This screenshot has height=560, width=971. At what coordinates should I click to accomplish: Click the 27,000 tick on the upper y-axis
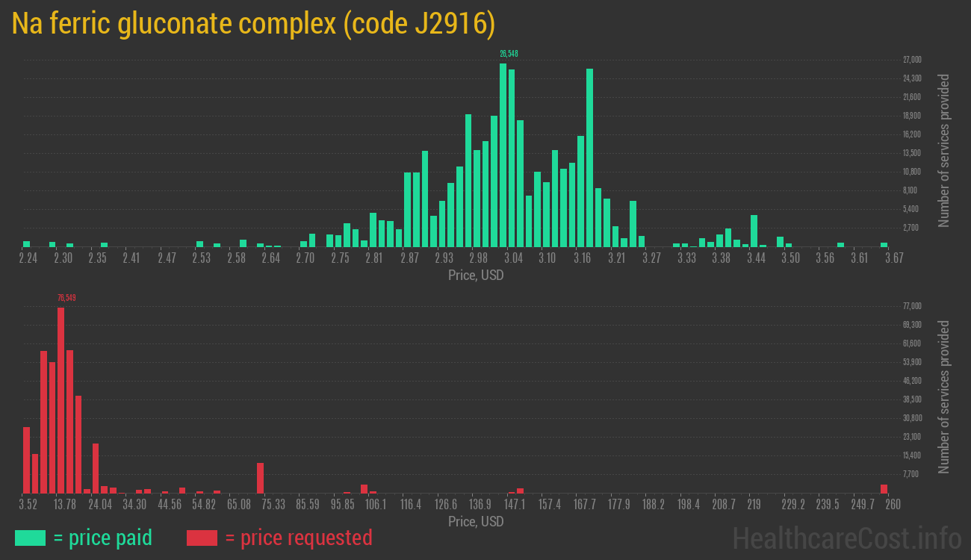coord(911,60)
